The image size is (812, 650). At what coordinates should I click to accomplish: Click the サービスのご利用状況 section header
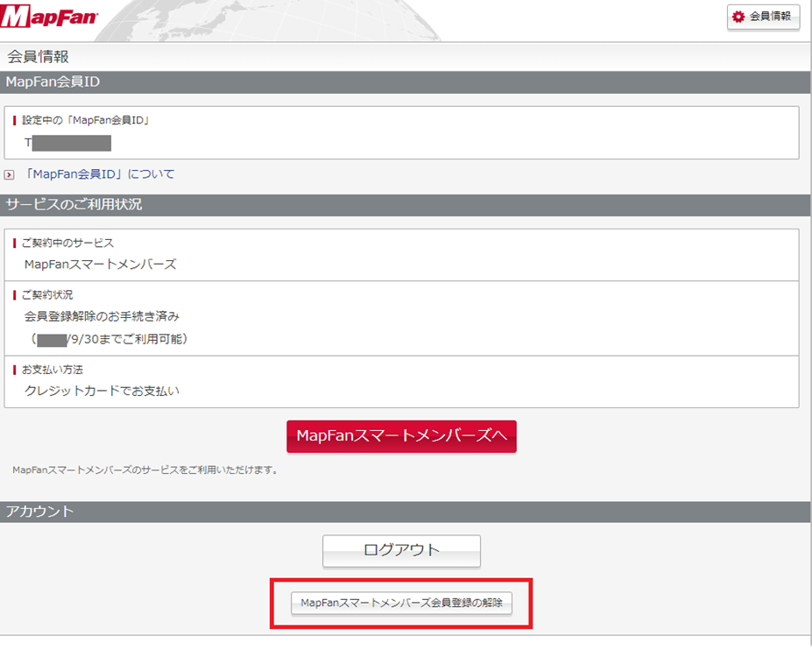click(x=405, y=205)
